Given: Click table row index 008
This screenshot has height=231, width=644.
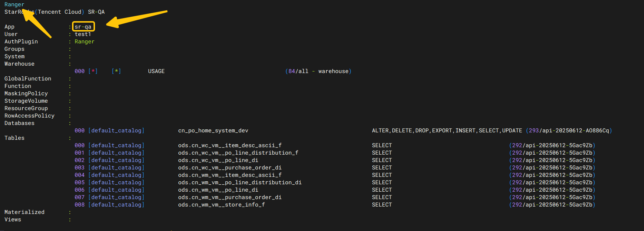Looking at the screenshot, I should (79, 205).
